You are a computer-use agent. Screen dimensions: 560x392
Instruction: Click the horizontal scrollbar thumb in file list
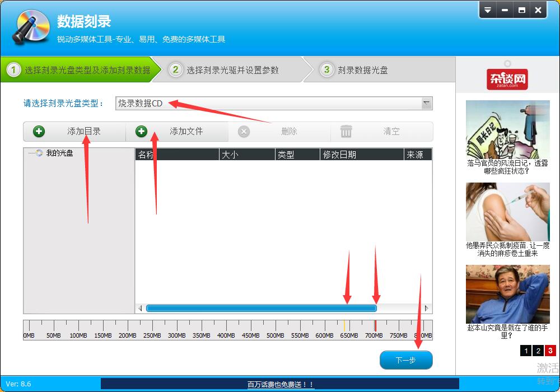coord(261,308)
